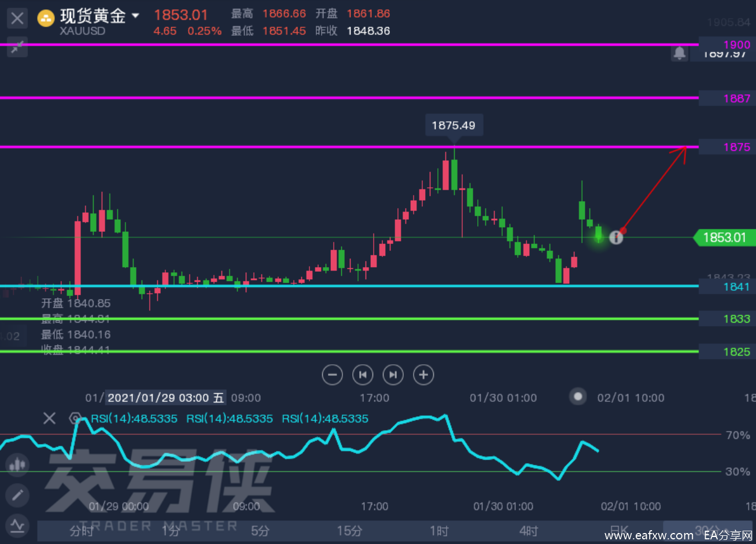Screen dimensions: 756x544
Task: Click the 2021/01/29 03:00 crosshair date label
Action: pyautogui.click(x=165, y=398)
